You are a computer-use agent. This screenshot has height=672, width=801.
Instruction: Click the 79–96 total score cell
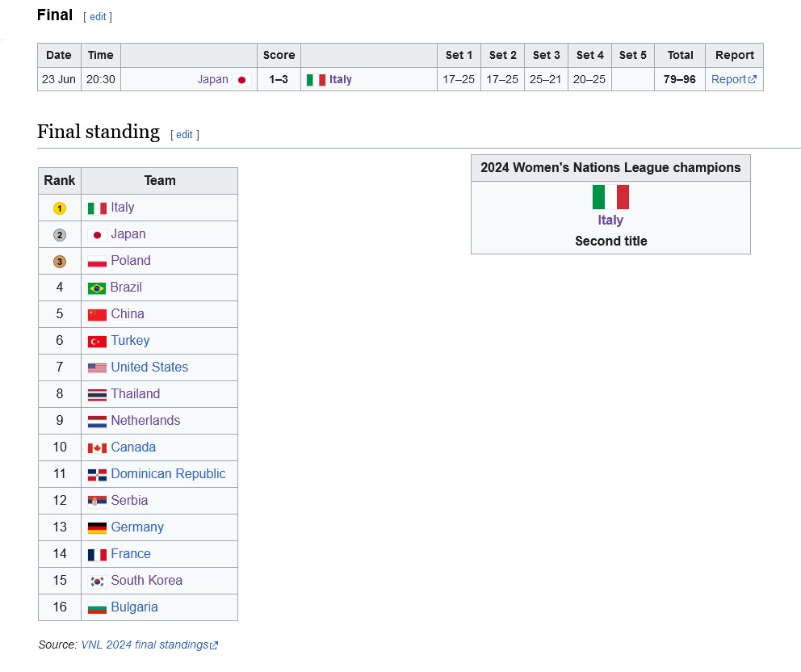tap(679, 79)
